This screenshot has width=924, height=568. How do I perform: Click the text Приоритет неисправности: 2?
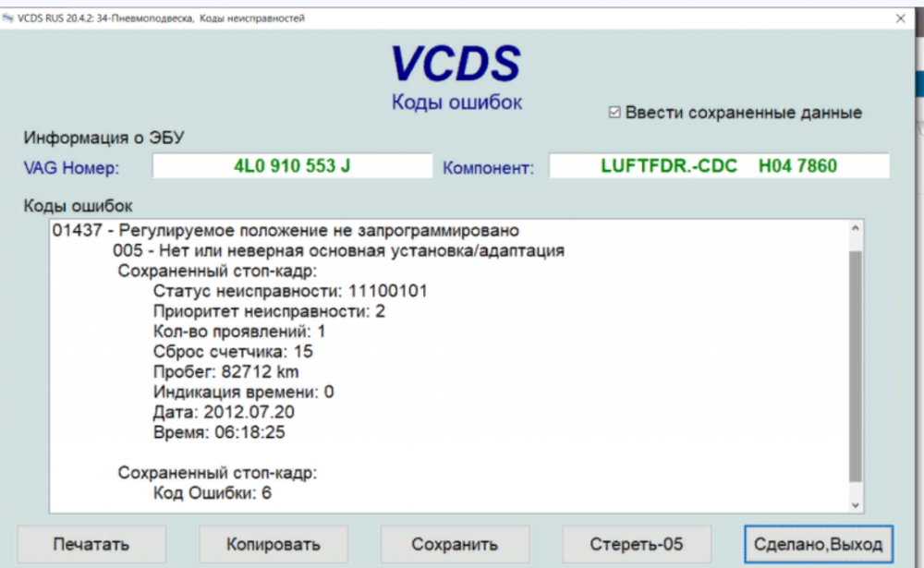(x=269, y=311)
